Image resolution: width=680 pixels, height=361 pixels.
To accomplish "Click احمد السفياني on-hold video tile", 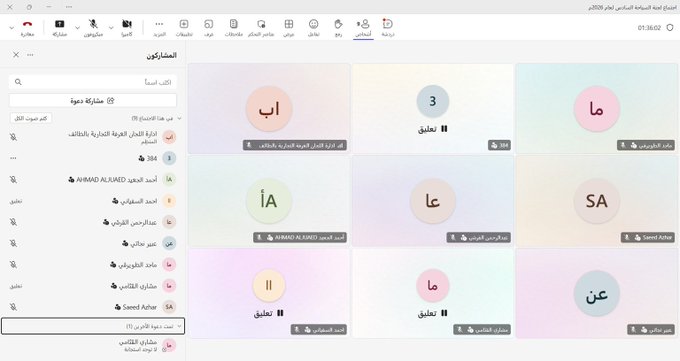I will (x=269, y=293).
